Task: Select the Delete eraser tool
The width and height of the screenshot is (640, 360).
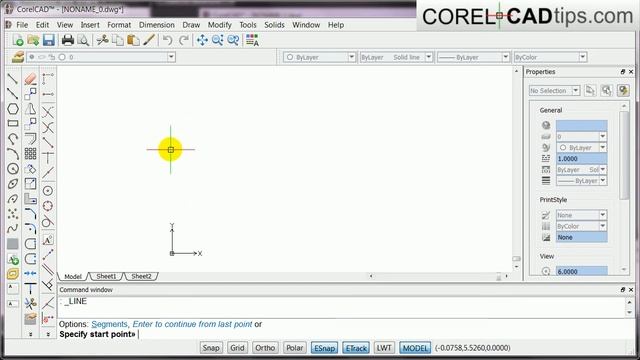Action: pyautogui.click(x=30, y=79)
